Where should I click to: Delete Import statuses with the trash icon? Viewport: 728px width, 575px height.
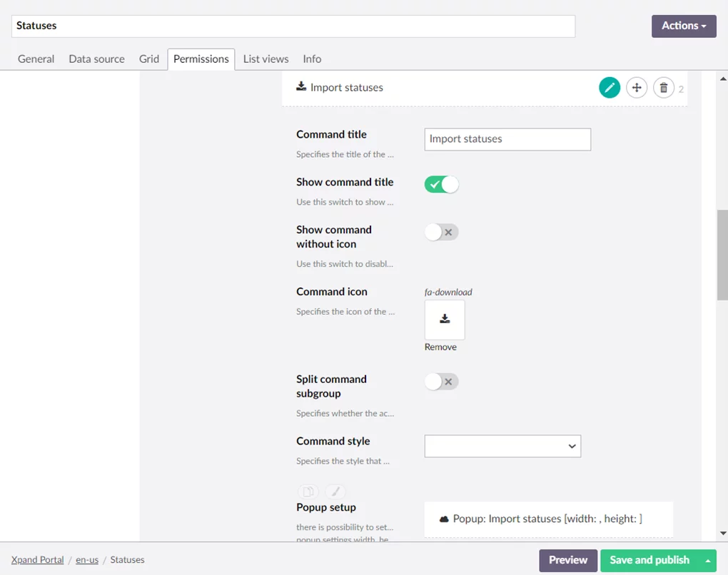coord(664,88)
